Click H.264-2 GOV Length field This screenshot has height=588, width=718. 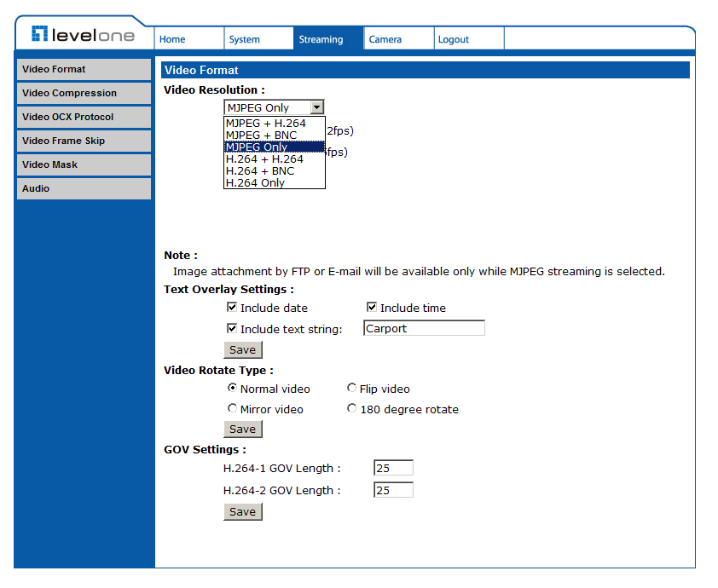(x=393, y=490)
